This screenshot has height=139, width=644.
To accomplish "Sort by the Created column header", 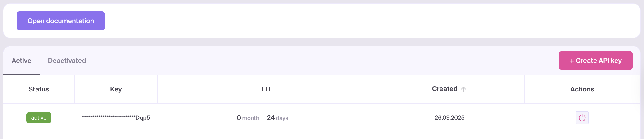I will tap(444, 89).
